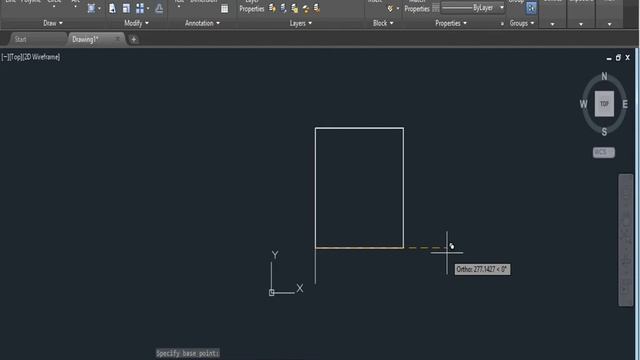Click the first layer tool icon right of Layer Properties
Image resolution: width=640 pixels, height=360 pixels.
(x=272, y=8)
